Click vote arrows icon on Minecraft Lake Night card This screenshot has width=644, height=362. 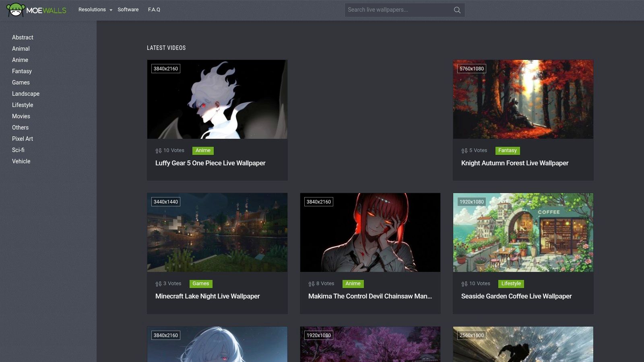point(159,284)
